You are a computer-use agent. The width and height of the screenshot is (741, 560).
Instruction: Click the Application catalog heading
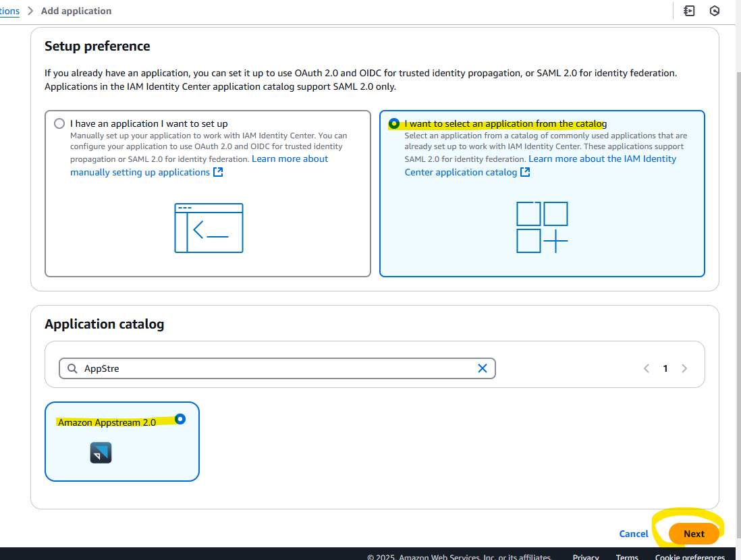[105, 324]
